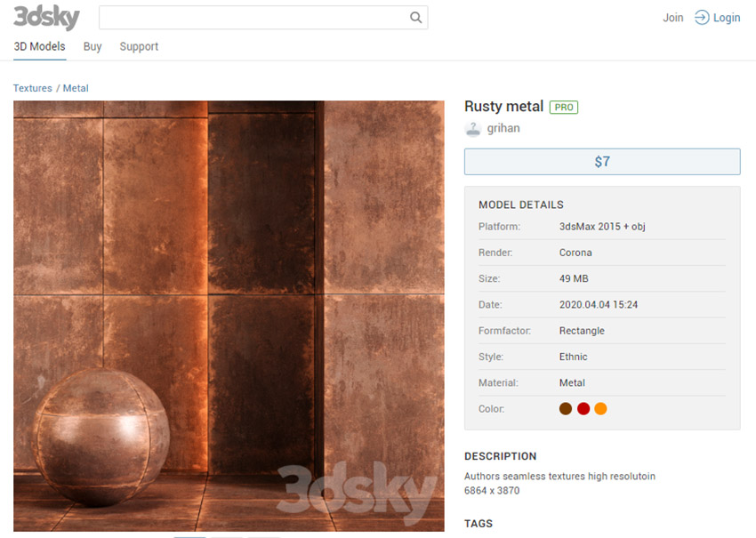The height and width of the screenshot is (538, 756).
Task: Click the Rusty metal title
Action: [503, 106]
